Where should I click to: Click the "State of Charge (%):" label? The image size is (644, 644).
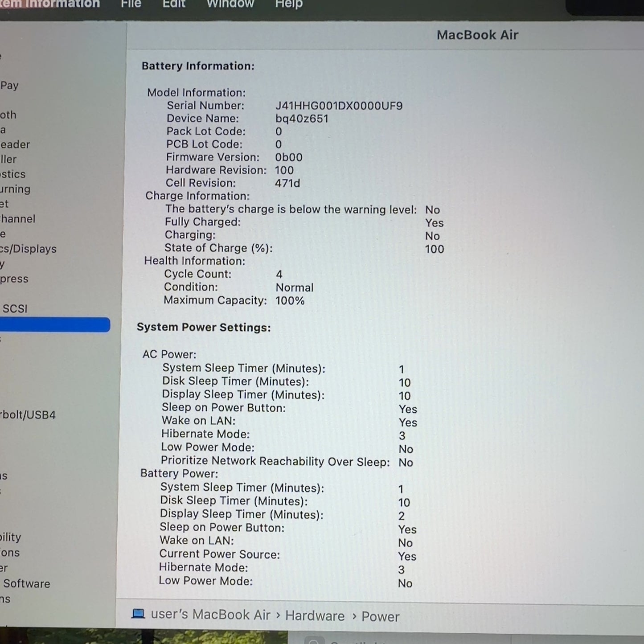[218, 248]
